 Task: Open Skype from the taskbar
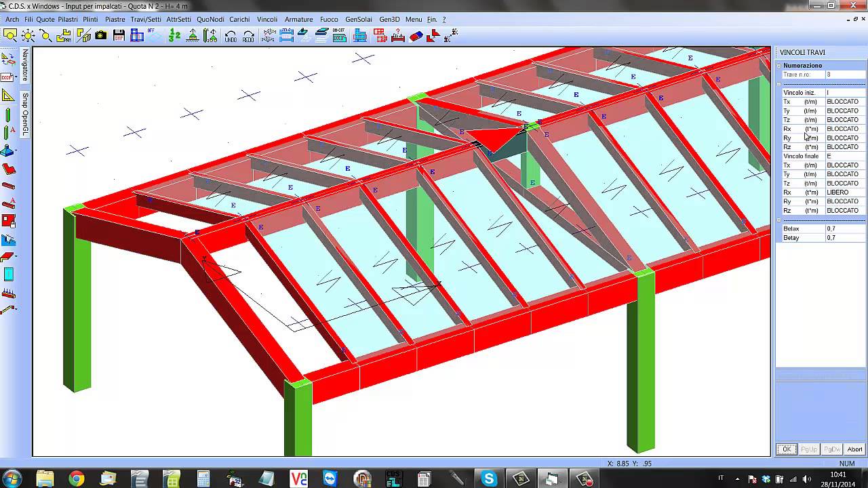tap(489, 479)
